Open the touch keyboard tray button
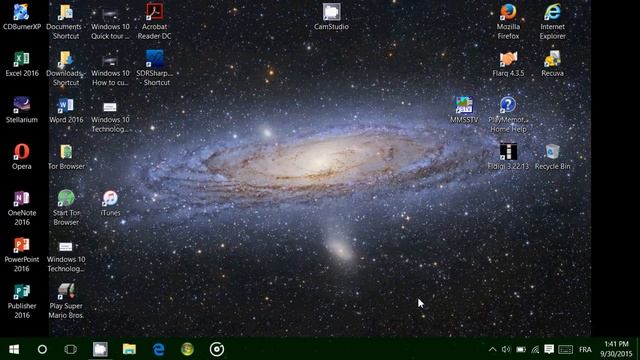 pyautogui.click(x=565, y=349)
